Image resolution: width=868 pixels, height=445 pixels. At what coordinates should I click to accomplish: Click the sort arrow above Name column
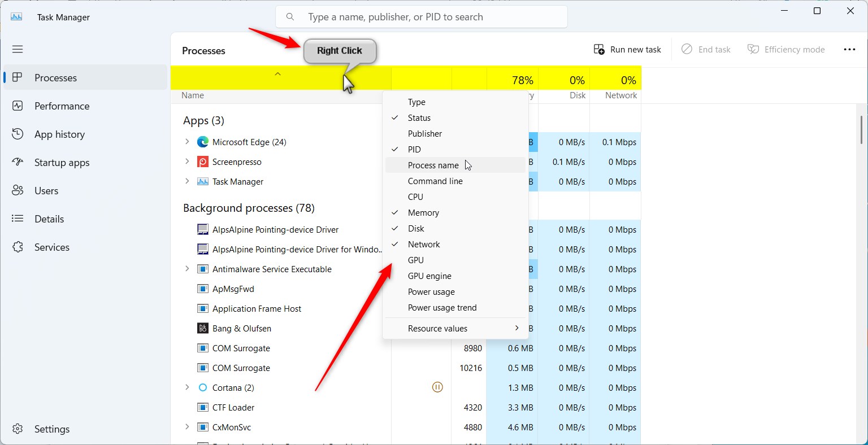[x=277, y=74]
